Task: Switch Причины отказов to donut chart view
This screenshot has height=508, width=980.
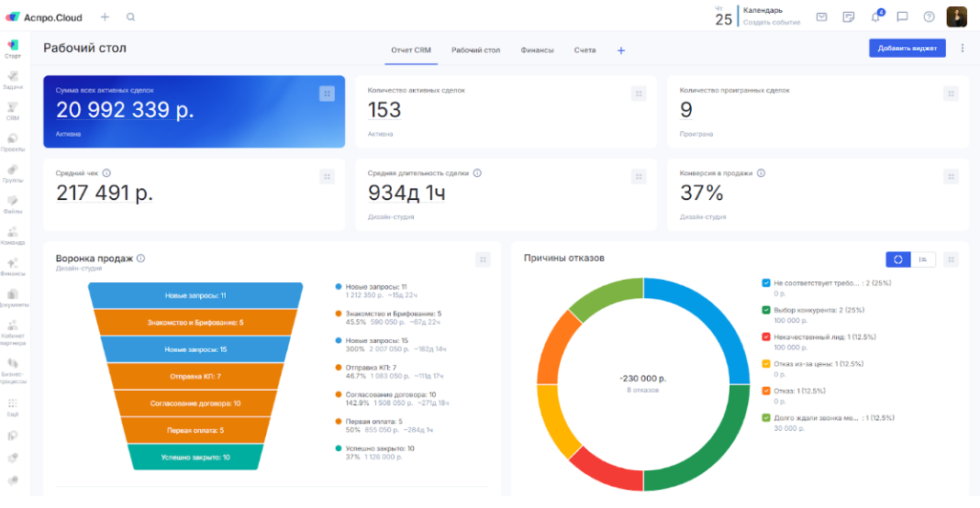Action: tap(898, 260)
